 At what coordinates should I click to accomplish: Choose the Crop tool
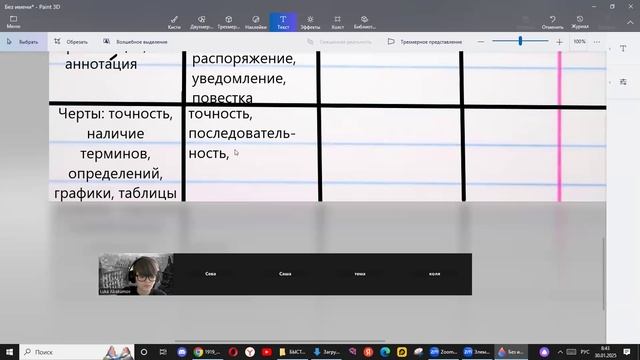(71, 42)
